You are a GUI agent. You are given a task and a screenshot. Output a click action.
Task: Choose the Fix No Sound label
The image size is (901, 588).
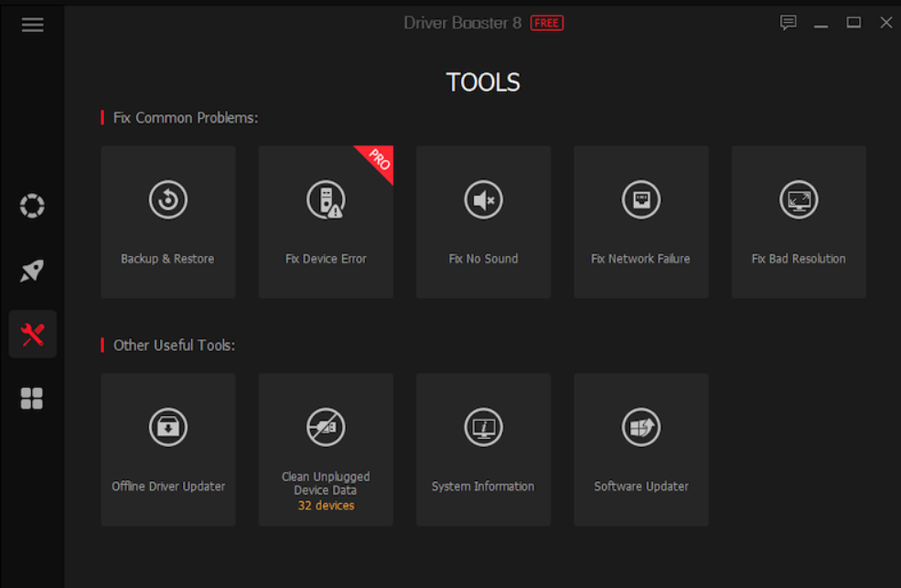click(483, 259)
